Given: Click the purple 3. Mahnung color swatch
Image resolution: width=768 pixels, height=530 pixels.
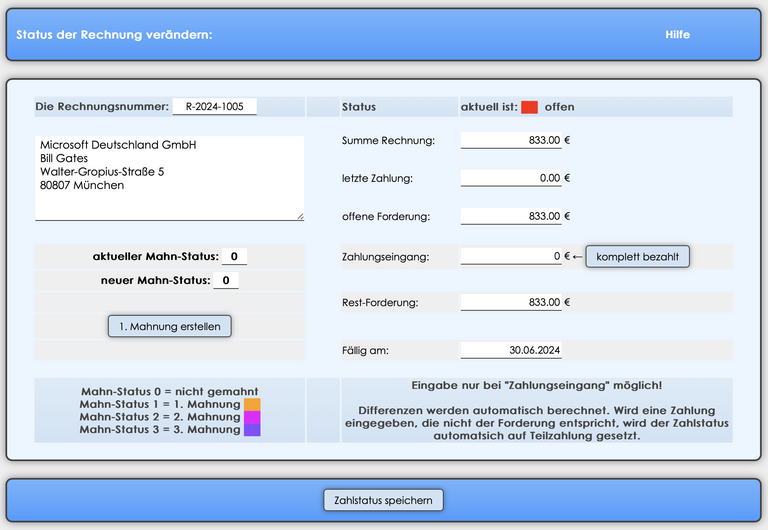Looking at the screenshot, I should coord(252,430).
